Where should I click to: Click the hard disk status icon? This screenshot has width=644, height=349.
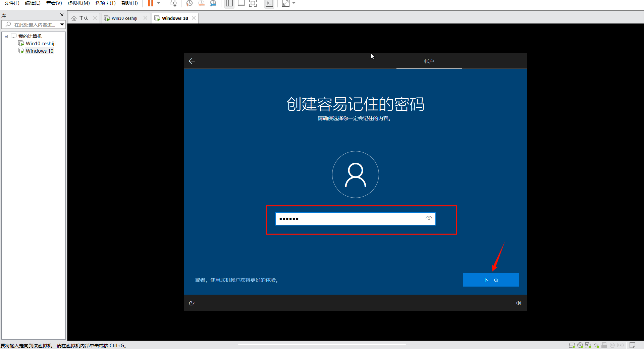pos(572,345)
